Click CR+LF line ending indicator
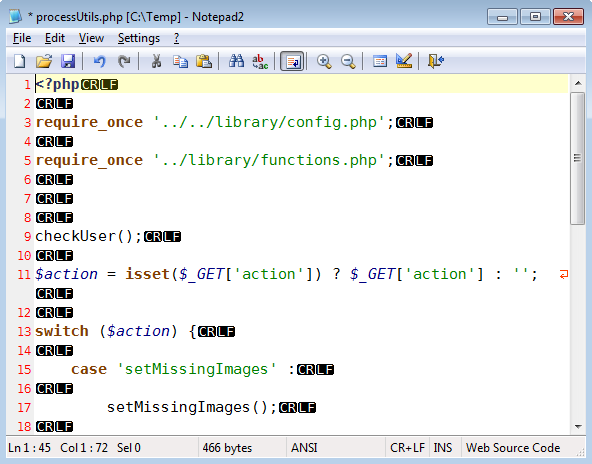This screenshot has height=464, width=592. pyautogui.click(x=407, y=448)
